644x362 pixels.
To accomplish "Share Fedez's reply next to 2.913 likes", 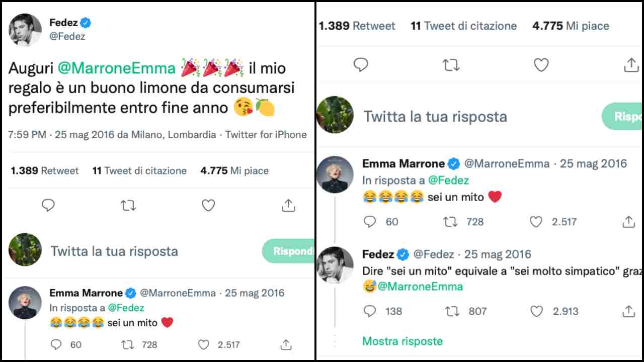I will click(628, 312).
